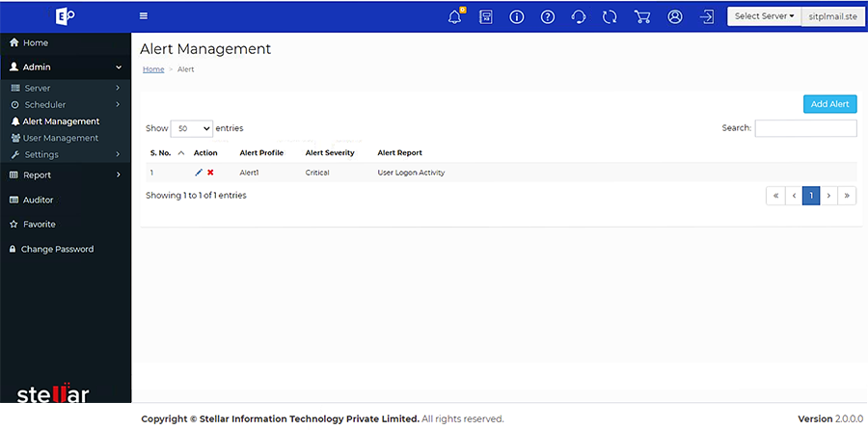This screenshot has height=430, width=868.
Task: Click the Search input field
Action: [x=805, y=128]
